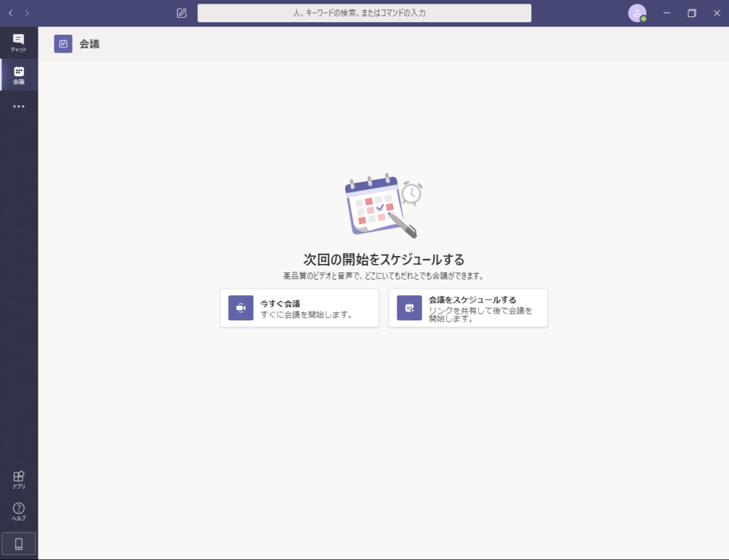Screen dimensions: 729x560
Task: Click the calendar-plus icon for scheduling
Action: tap(409, 307)
